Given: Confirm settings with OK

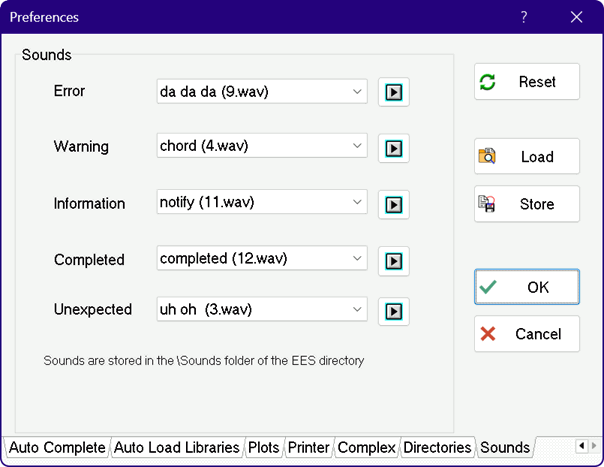Looking at the screenshot, I should click(x=526, y=287).
